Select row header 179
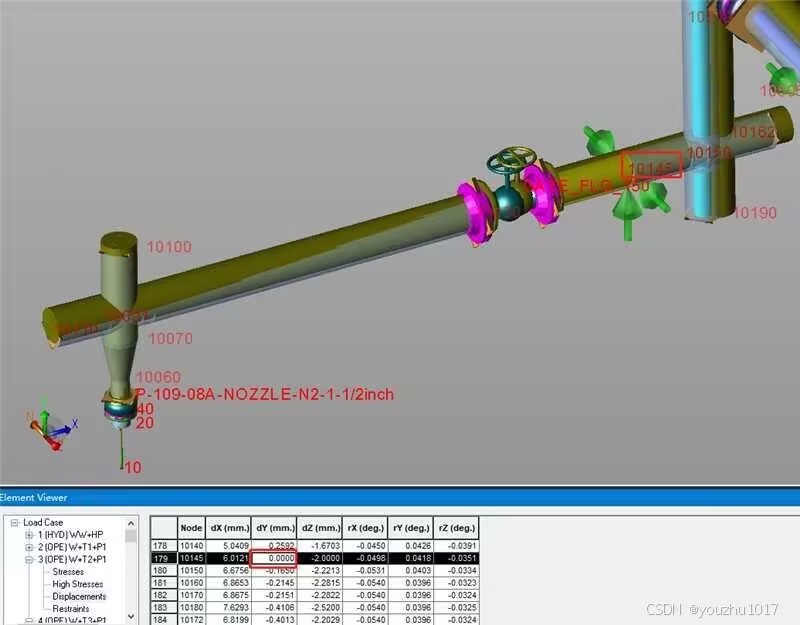The width and height of the screenshot is (800, 625). click(164, 558)
